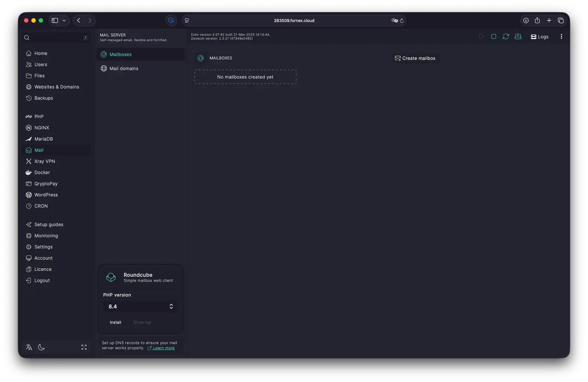Stop the mail server service
This screenshot has height=382, width=588.
493,36
